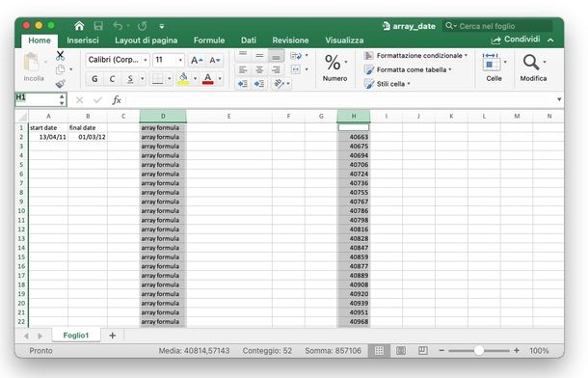This screenshot has width=588, height=378.
Task: Increase indent
Action: pyautogui.click(x=259, y=84)
